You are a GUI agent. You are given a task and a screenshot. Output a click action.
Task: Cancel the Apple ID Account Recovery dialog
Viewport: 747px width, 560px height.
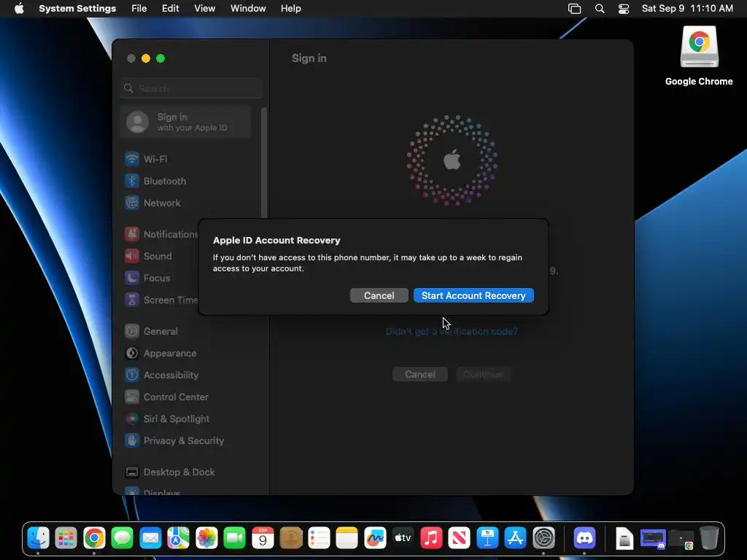coord(379,295)
